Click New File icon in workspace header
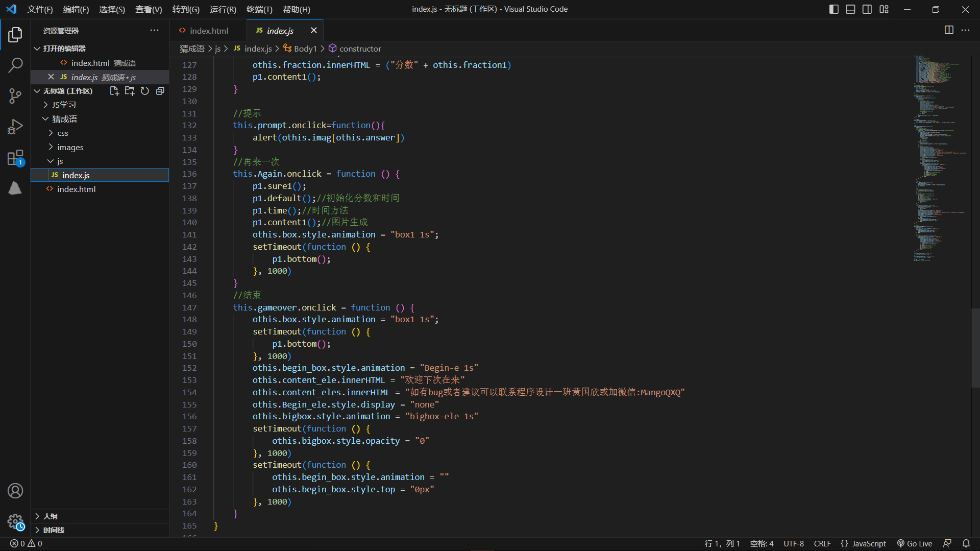The height and width of the screenshot is (551, 980). (114, 91)
